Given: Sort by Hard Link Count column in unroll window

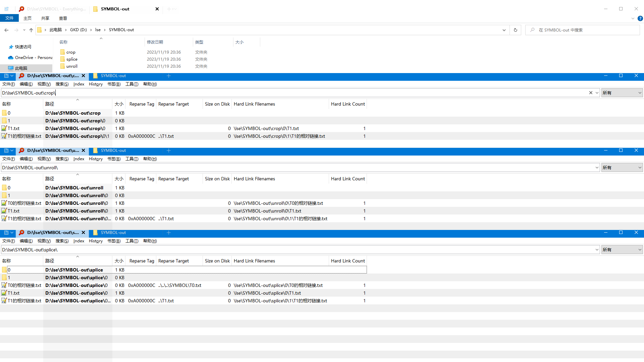Looking at the screenshot, I should pos(347,179).
